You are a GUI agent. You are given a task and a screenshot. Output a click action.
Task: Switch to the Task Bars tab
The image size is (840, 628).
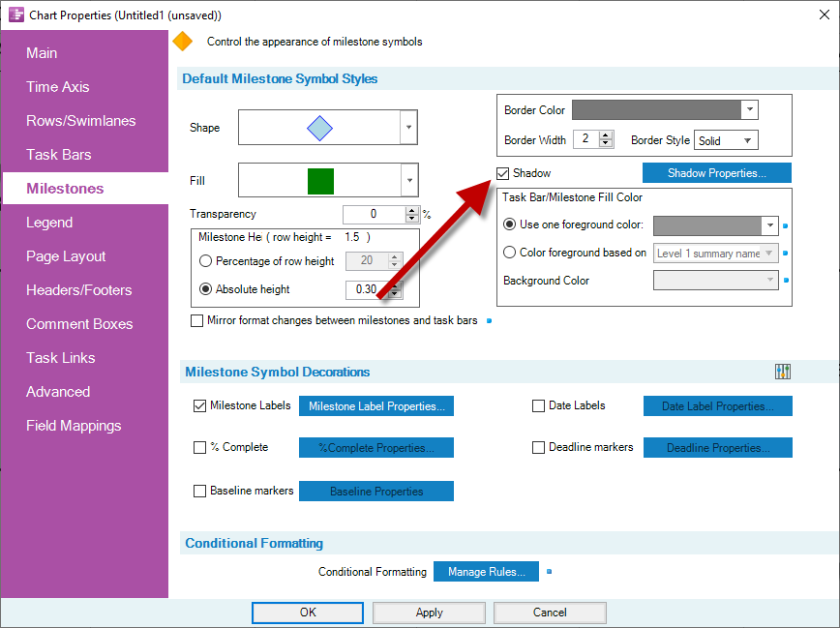59,155
